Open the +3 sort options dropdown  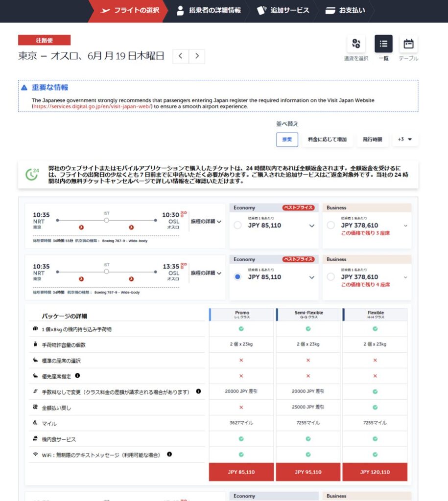coord(405,139)
